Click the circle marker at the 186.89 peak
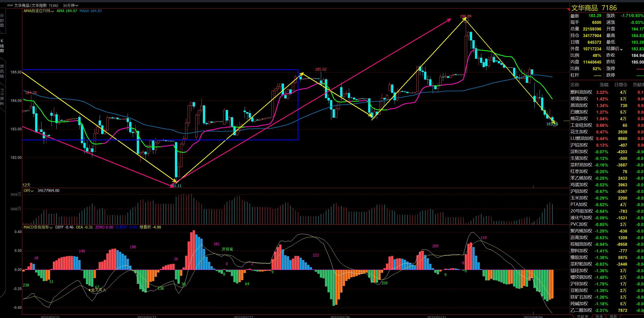 pyautogui.click(x=466, y=20)
